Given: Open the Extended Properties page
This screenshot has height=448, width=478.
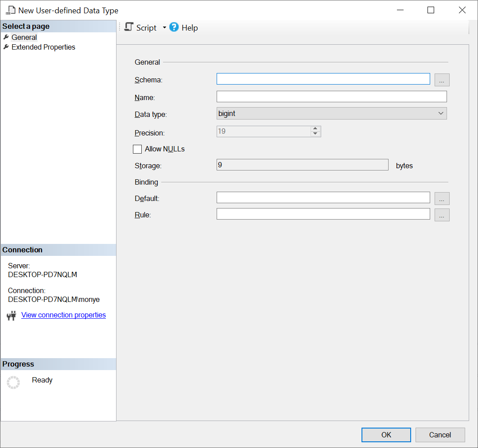Looking at the screenshot, I should tap(43, 47).
